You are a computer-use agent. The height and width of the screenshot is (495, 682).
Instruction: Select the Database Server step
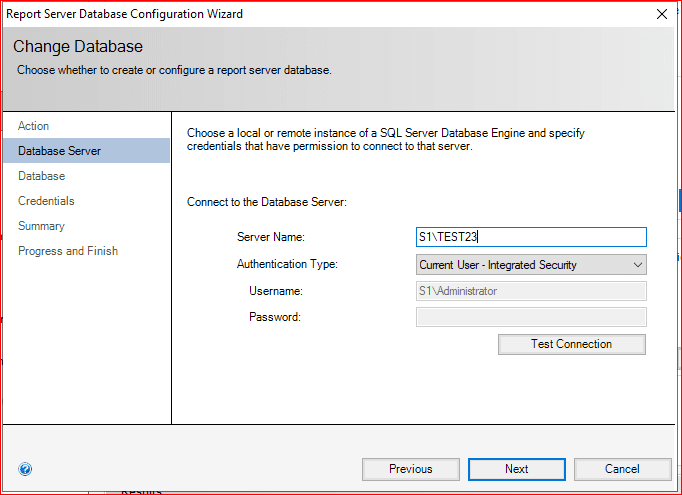pyautogui.click(x=59, y=151)
